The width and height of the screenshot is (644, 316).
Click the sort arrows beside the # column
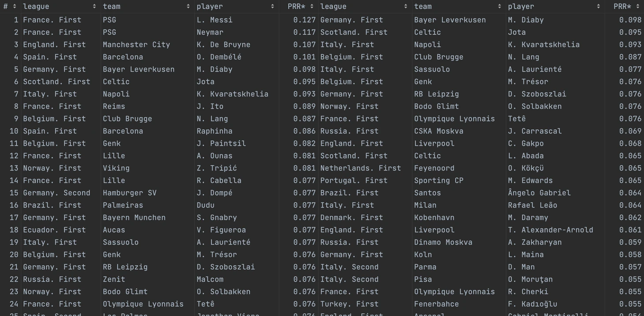(x=15, y=7)
